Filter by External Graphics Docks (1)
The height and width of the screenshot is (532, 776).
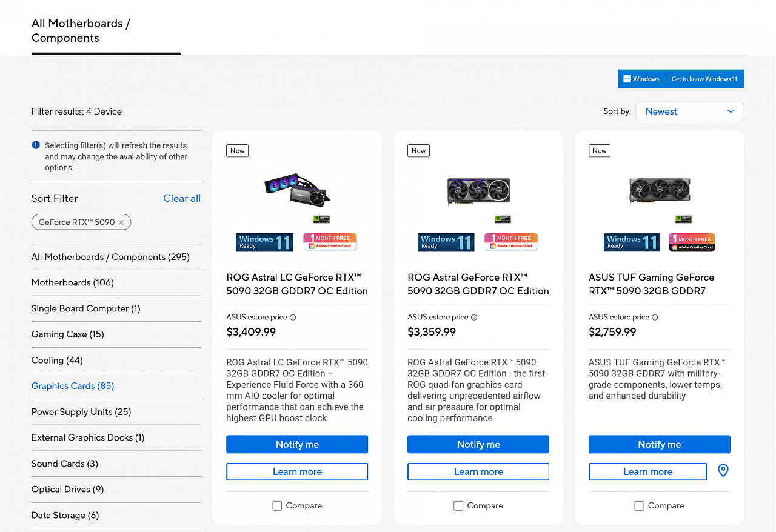(88, 437)
